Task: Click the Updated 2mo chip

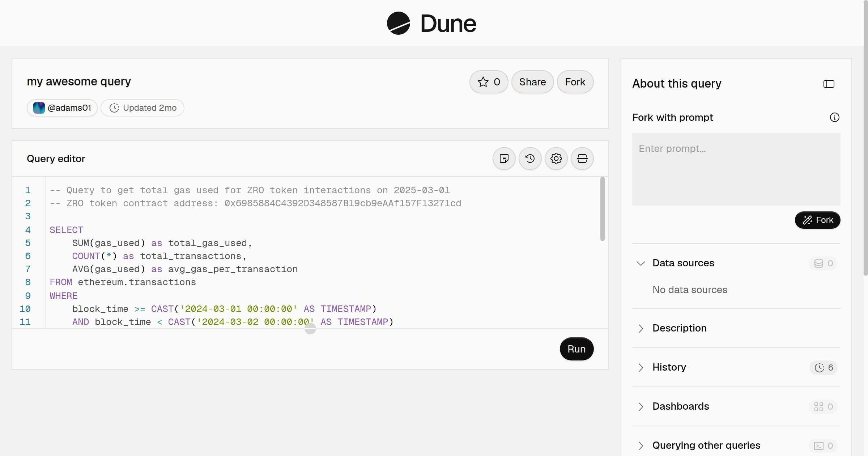Action: click(x=142, y=108)
